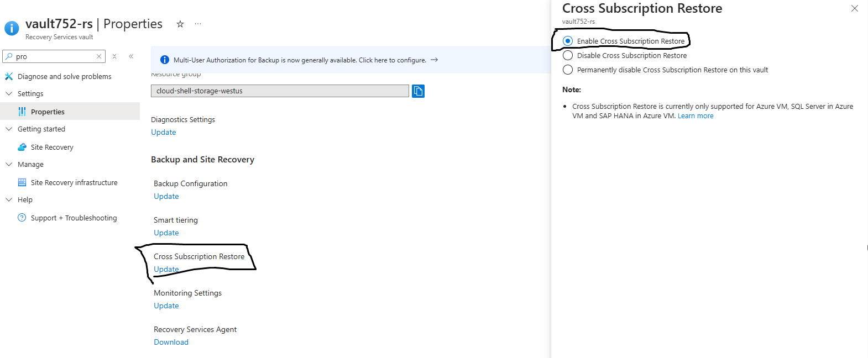Click the Backup and Site Recovery heading
Screen dimensions: 868x358
202,160
